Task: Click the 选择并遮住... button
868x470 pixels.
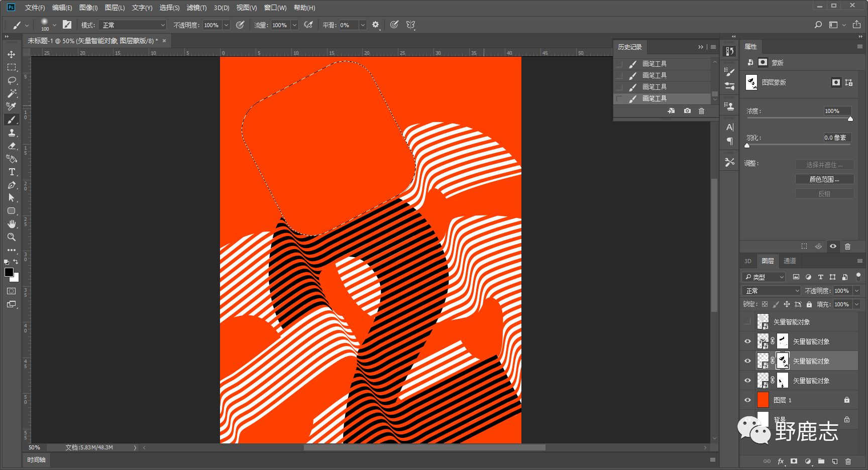Action: pos(824,165)
